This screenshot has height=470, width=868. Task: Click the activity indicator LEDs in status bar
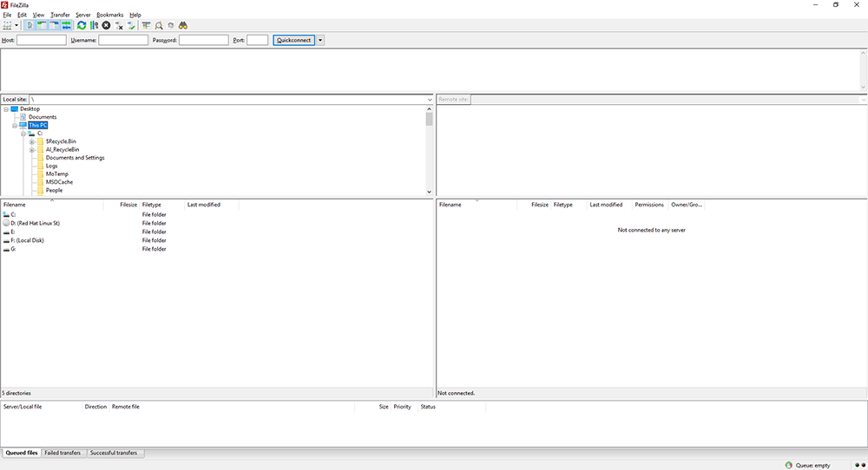(860, 465)
